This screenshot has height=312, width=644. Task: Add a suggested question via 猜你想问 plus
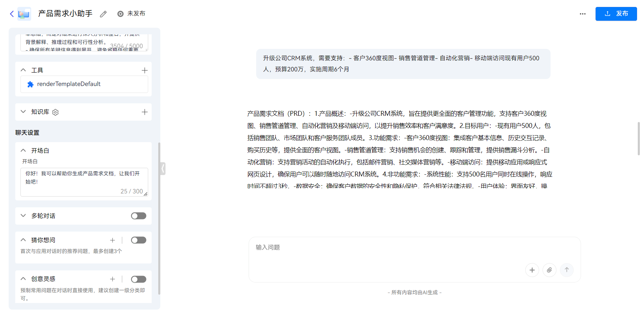tap(113, 240)
